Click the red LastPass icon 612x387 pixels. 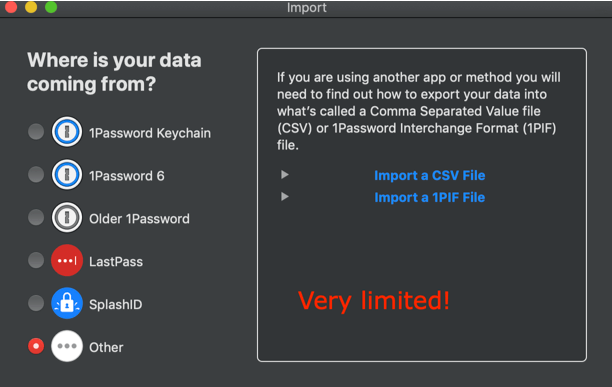pos(67,260)
